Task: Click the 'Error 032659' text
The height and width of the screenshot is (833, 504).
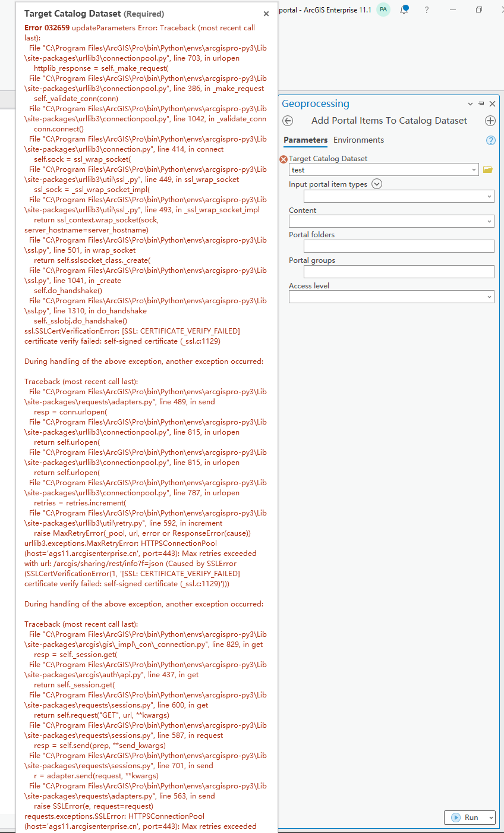Action: [x=47, y=28]
